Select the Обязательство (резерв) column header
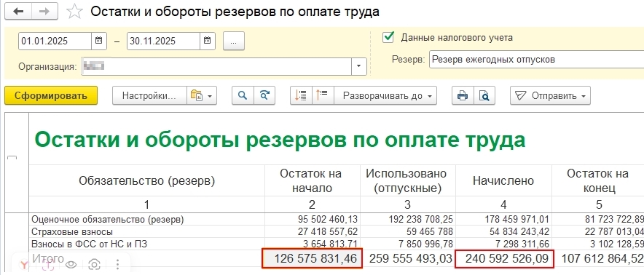The height and width of the screenshot is (275, 644). 146,180
